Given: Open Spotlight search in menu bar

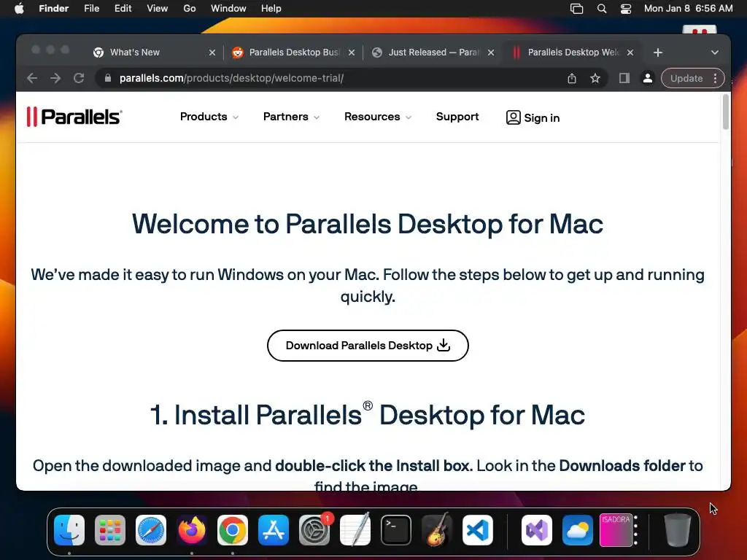Looking at the screenshot, I should click(602, 9).
